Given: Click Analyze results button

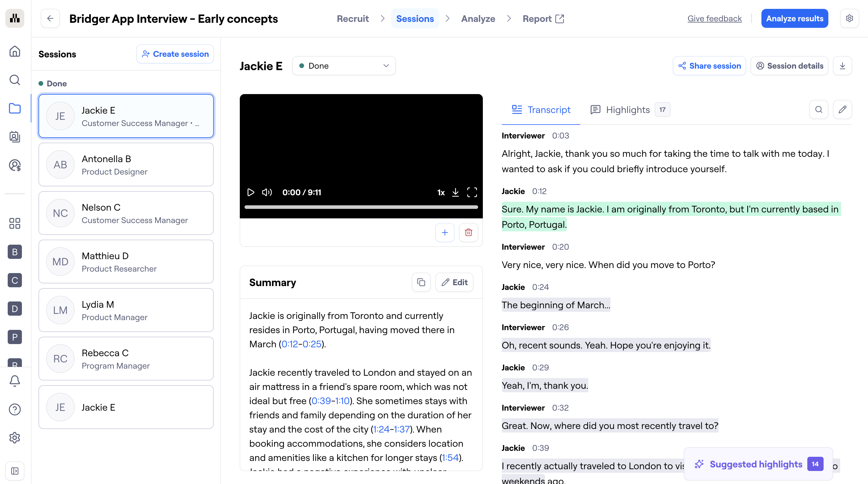Looking at the screenshot, I should 794,19.
